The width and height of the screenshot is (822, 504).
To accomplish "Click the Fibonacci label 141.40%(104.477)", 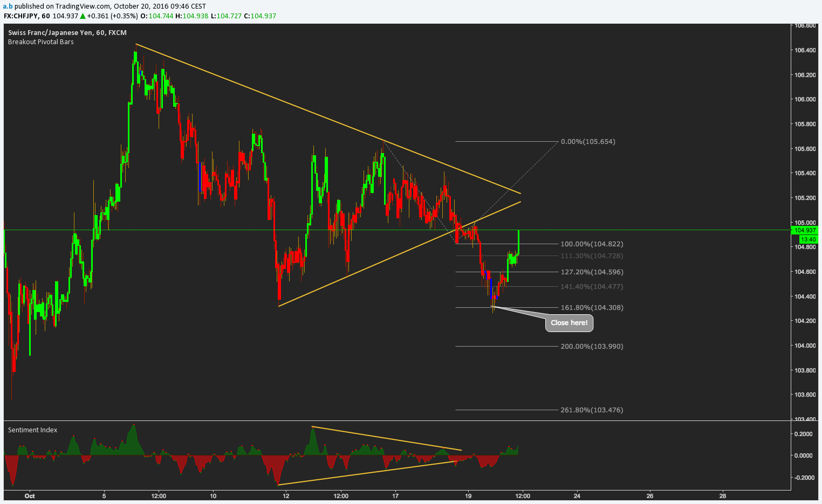I will tap(592, 287).
